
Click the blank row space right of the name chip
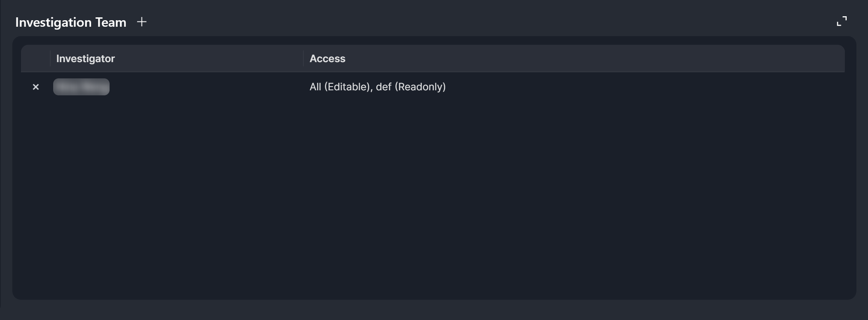tap(203, 87)
